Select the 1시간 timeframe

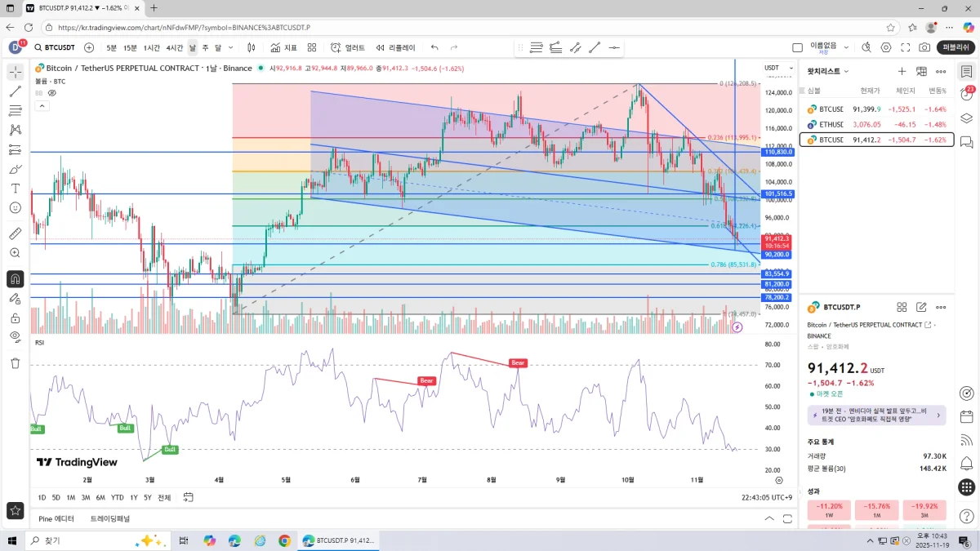(x=152, y=47)
